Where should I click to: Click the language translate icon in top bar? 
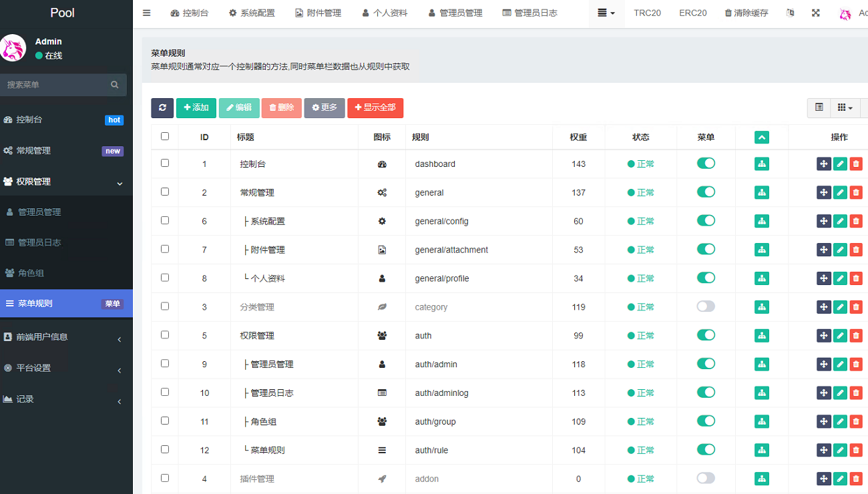tap(791, 13)
